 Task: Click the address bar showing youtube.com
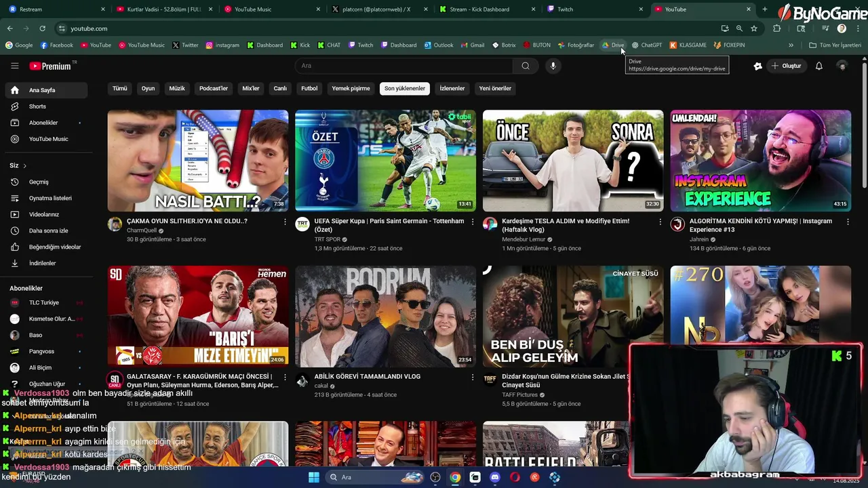(387, 28)
